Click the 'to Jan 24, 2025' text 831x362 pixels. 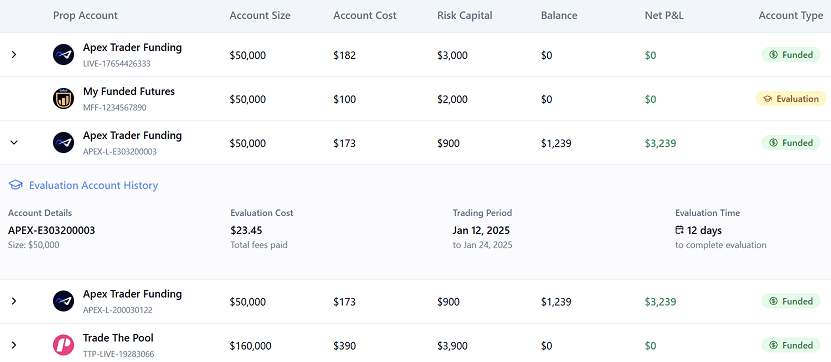pyautogui.click(x=482, y=245)
